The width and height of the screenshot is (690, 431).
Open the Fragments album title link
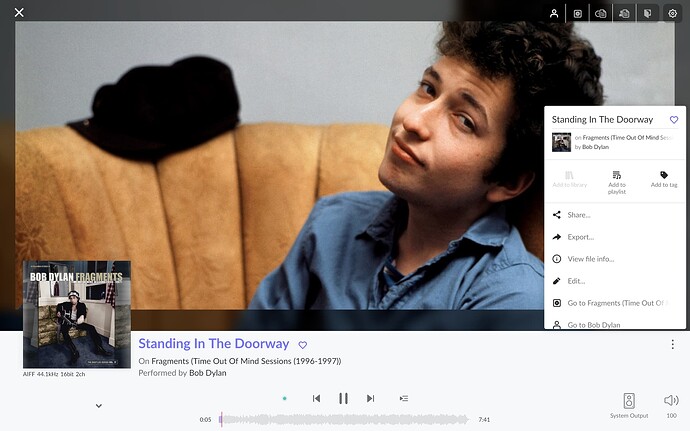tap(246, 361)
